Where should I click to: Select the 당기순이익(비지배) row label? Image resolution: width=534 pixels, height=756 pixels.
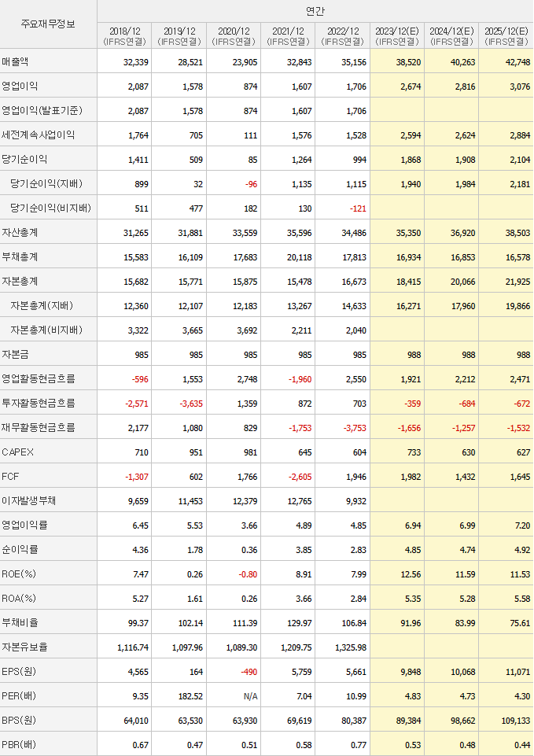pyautogui.click(x=50, y=208)
